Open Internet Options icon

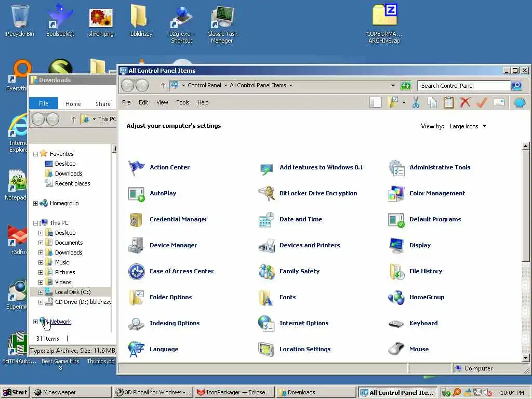point(267,323)
